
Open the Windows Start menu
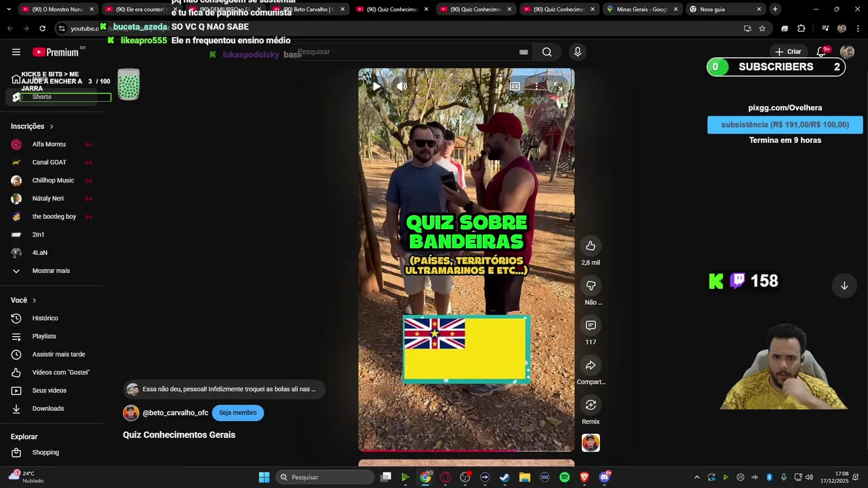coord(264,477)
